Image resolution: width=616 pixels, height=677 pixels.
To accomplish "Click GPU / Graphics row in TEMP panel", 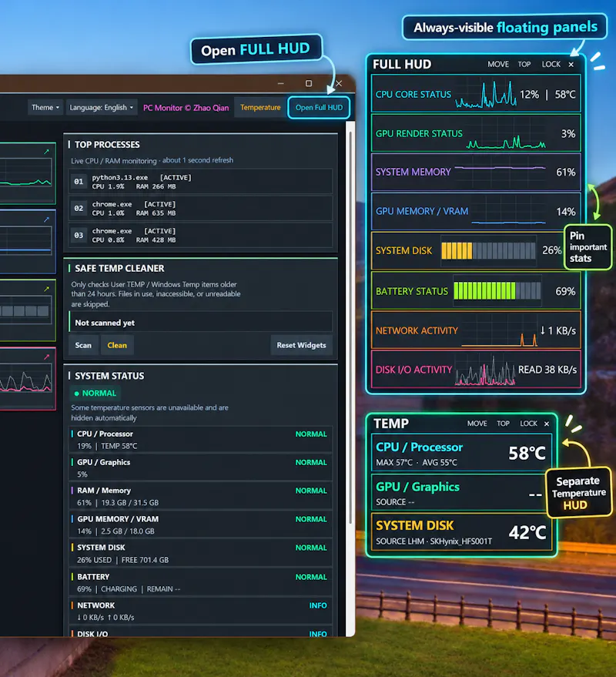I will pos(461,492).
